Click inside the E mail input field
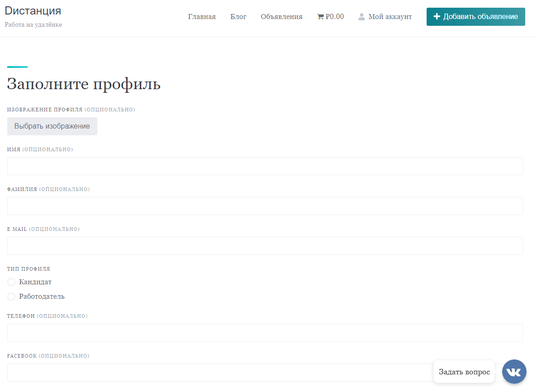Image resolution: width=537 pixels, height=392 pixels. (x=265, y=246)
